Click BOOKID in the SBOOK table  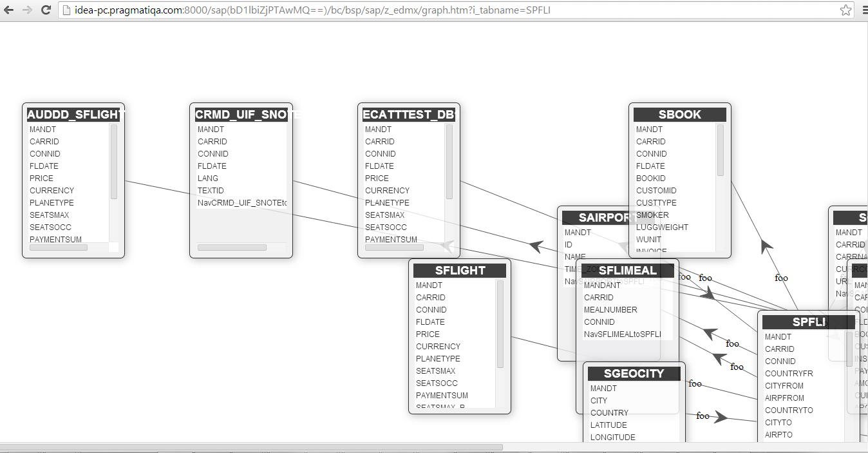point(651,178)
